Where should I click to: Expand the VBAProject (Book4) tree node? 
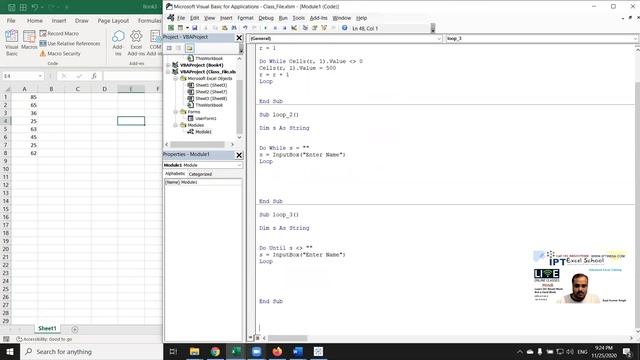[168, 65]
